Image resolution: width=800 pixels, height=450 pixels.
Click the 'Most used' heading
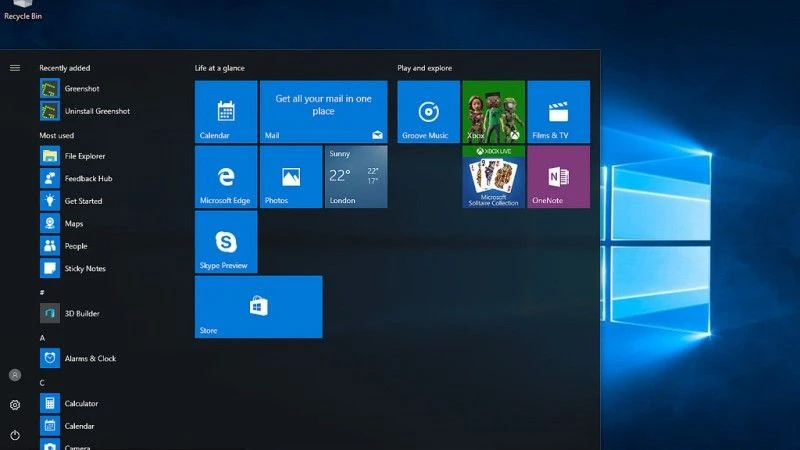click(x=57, y=135)
